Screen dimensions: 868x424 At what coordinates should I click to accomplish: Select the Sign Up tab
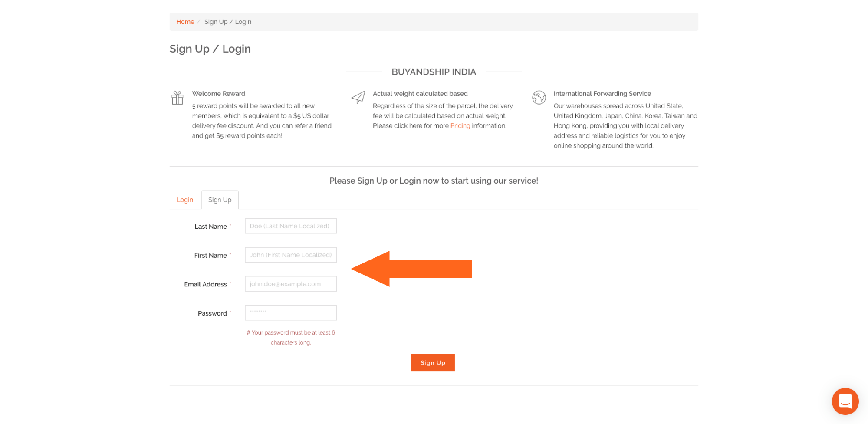click(220, 200)
